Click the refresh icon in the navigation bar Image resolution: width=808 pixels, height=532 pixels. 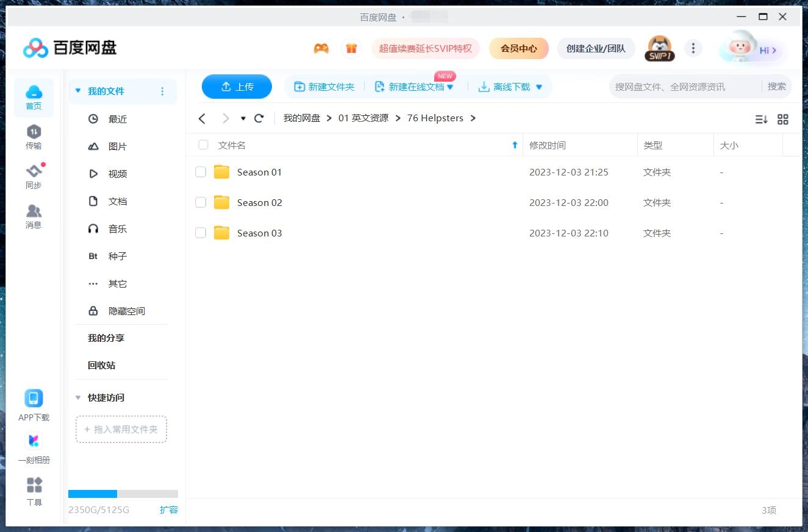(259, 118)
